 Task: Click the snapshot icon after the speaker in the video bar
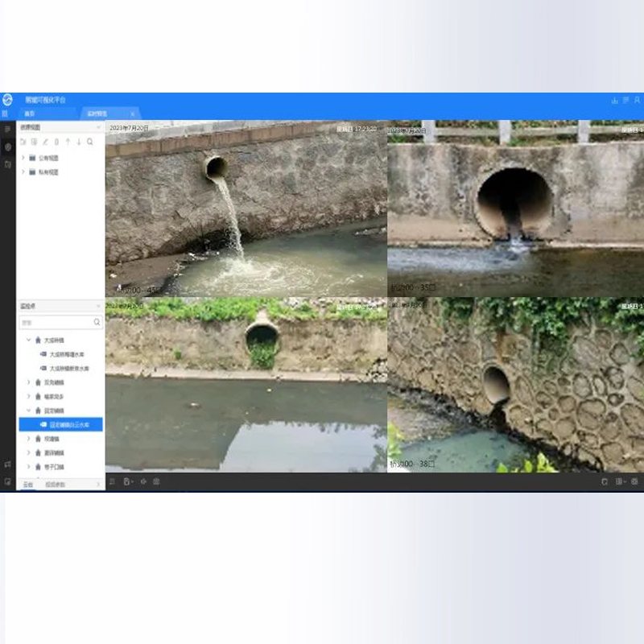tap(156, 481)
